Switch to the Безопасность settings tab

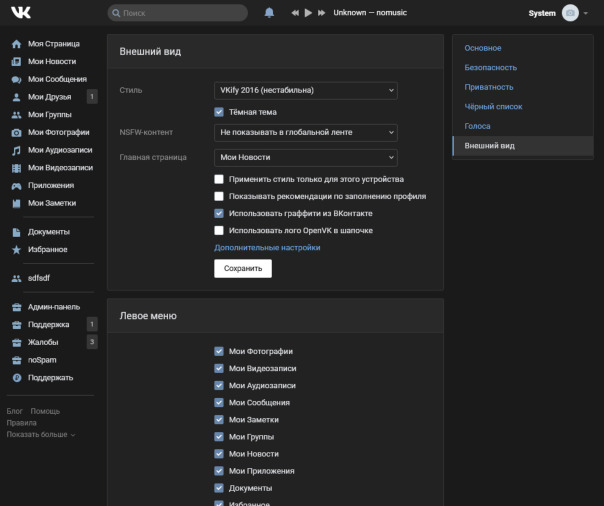[490, 67]
